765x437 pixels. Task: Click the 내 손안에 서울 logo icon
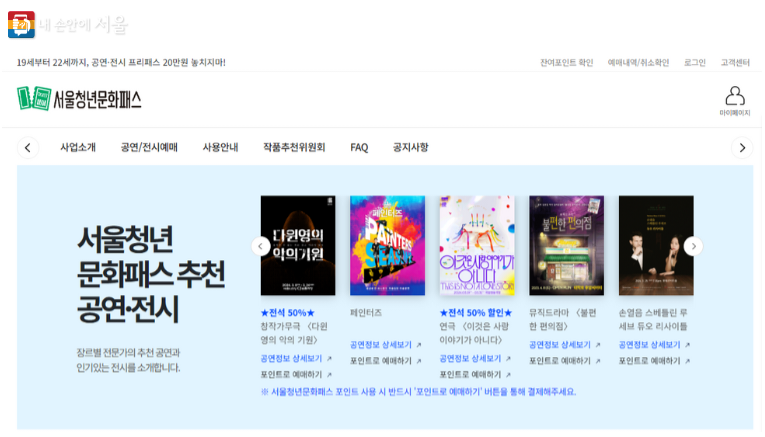[x=21, y=24]
